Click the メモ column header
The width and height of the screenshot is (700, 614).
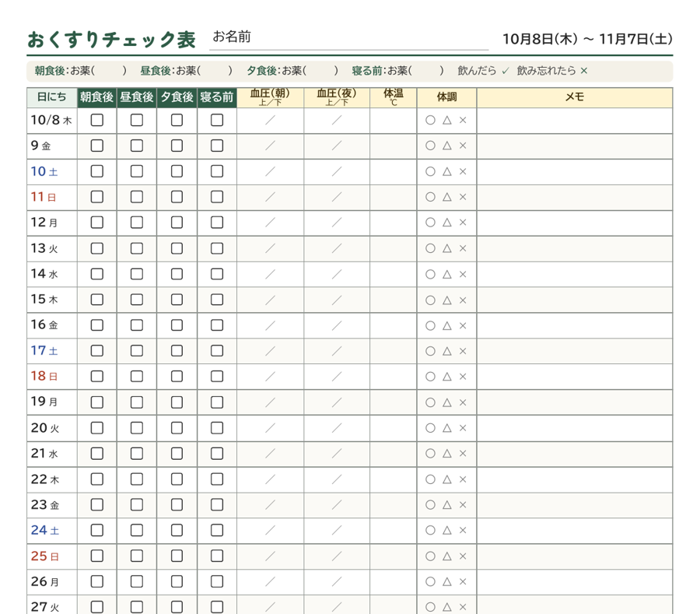(x=575, y=97)
